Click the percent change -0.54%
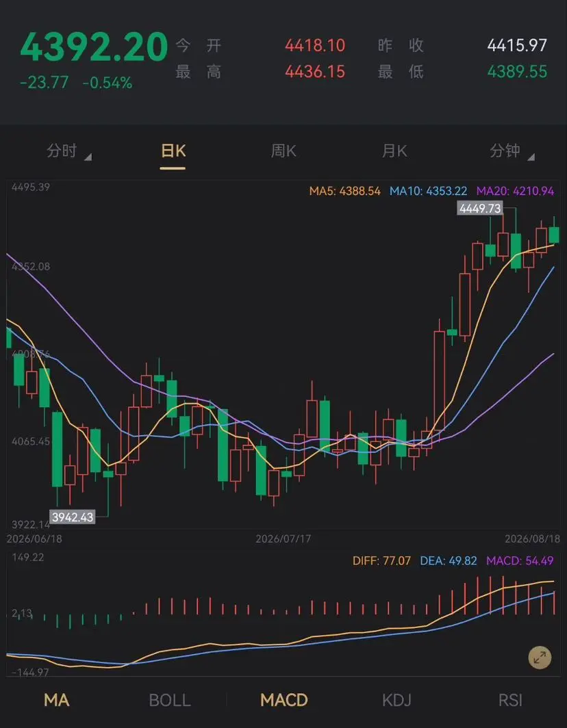The image size is (567, 728). click(x=108, y=83)
